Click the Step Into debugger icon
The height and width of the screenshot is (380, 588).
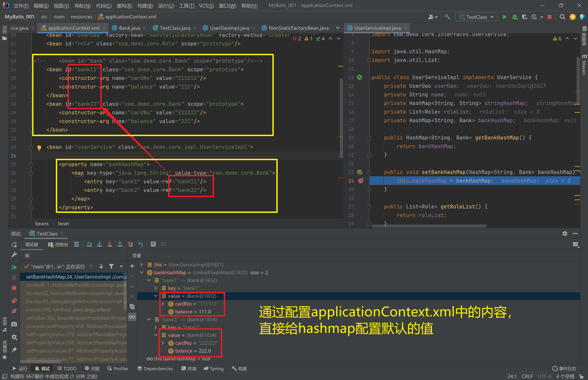(x=100, y=244)
